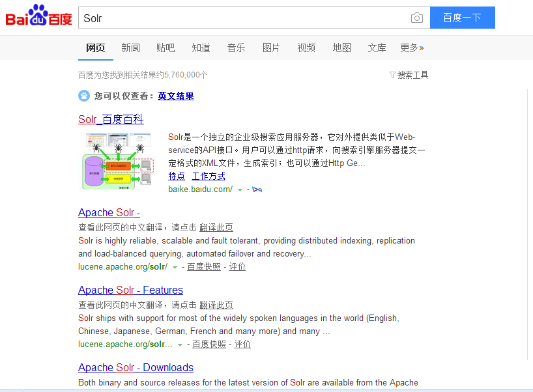Switch to the 新闻 tab

point(130,48)
